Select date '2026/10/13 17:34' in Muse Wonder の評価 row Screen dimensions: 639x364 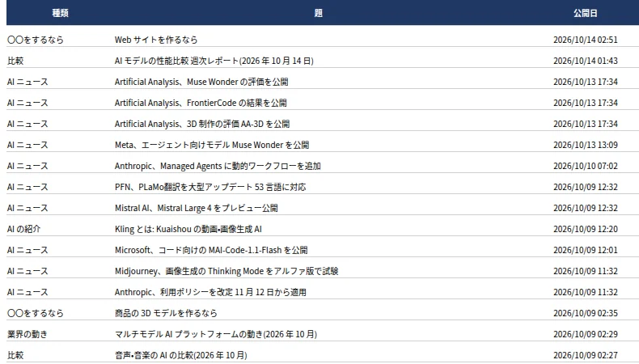click(585, 82)
